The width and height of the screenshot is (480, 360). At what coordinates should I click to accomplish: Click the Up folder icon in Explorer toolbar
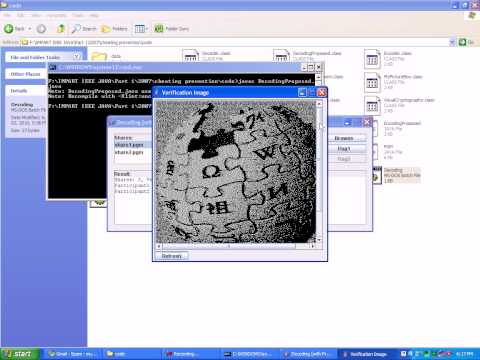pos(60,29)
